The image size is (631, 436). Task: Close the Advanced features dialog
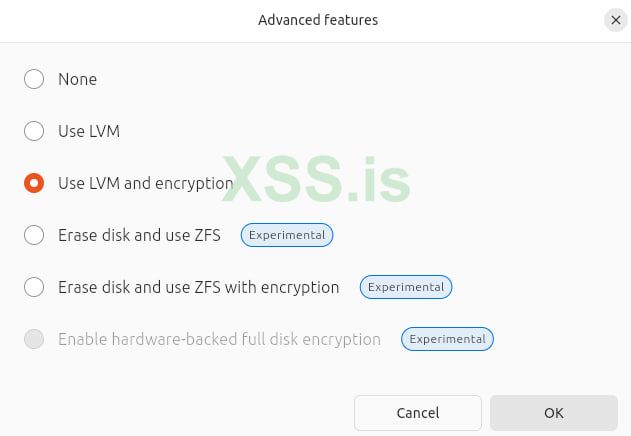coord(615,20)
